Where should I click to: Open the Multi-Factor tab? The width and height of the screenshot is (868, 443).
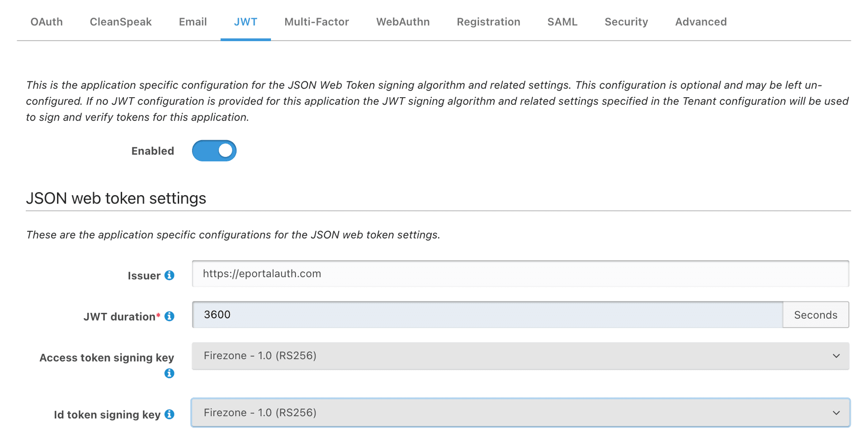tap(316, 22)
